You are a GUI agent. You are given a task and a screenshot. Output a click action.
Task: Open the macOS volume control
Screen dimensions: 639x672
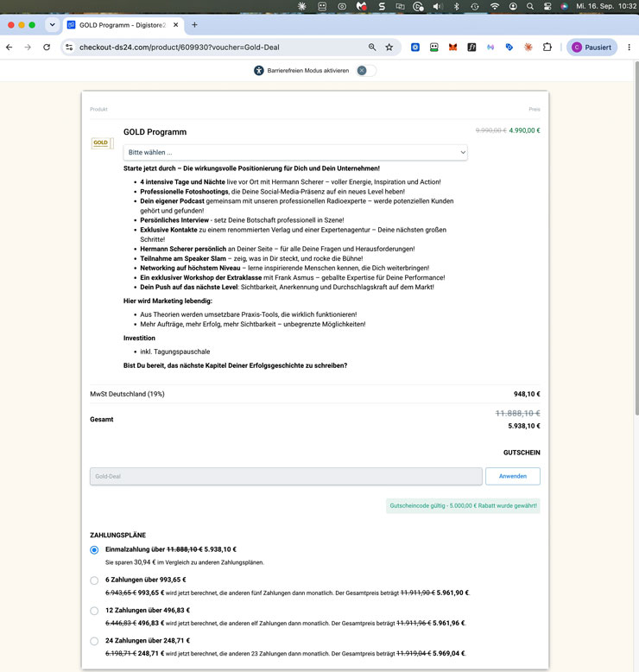[438, 6]
